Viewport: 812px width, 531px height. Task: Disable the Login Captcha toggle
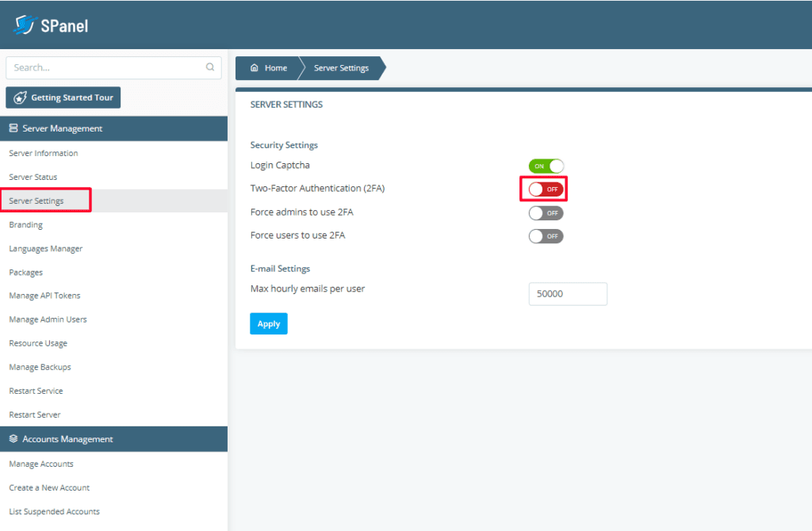546,165
